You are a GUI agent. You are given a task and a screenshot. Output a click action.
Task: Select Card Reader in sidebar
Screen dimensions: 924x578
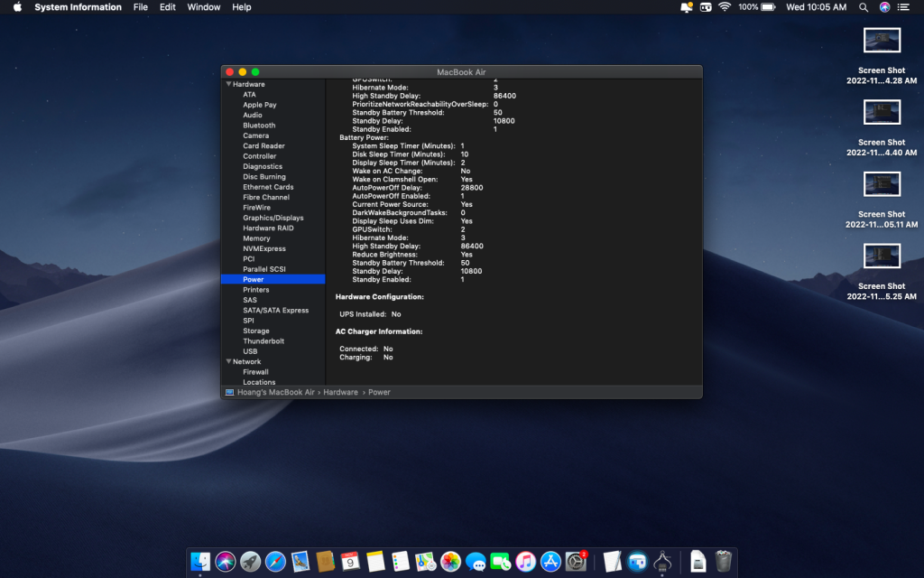tap(263, 145)
